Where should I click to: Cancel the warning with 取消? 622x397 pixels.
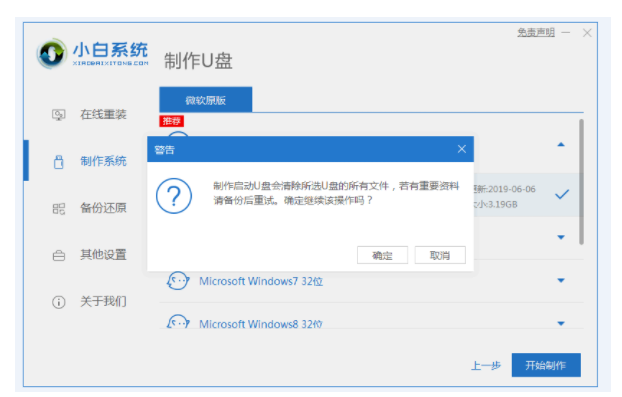[x=440, y=255]
